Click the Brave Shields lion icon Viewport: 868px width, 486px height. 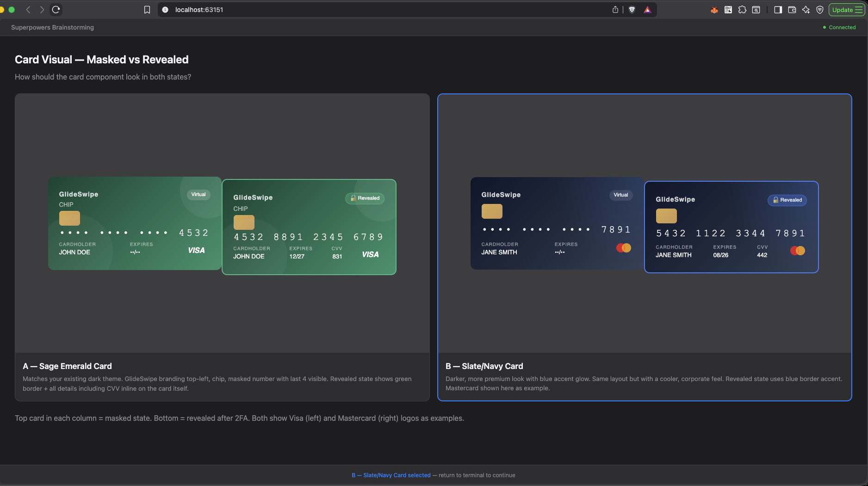pyautogui.click(x=632, y=10)
